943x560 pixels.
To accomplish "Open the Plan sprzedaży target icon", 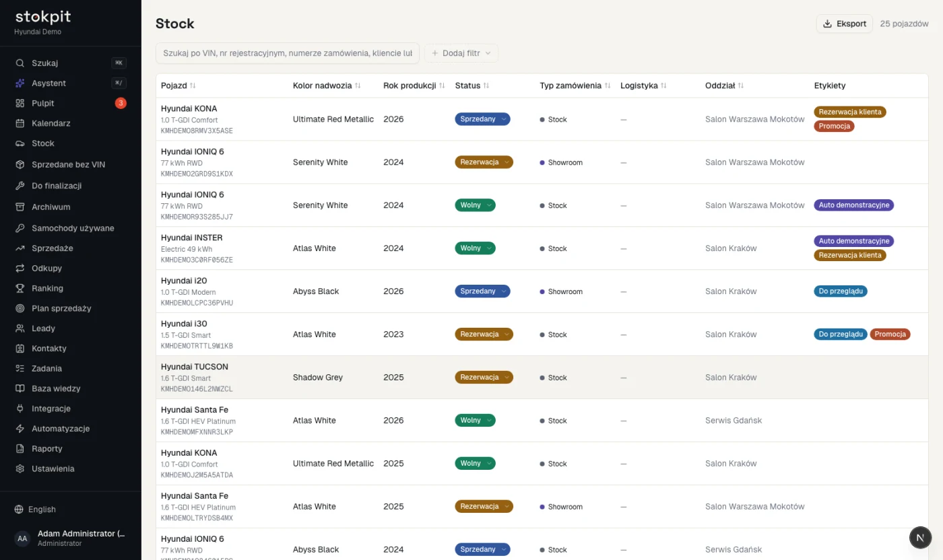I will (20, 309).
